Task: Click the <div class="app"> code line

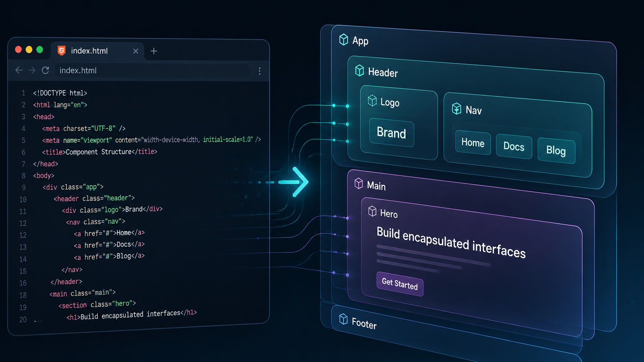Action: coord(73,187)
